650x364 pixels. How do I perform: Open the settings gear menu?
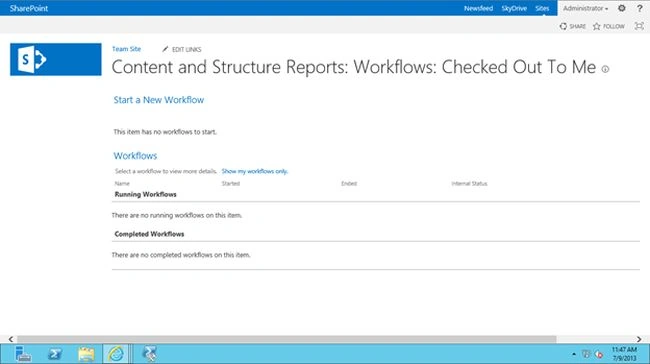pyautogui.click(x=622, y=8)
